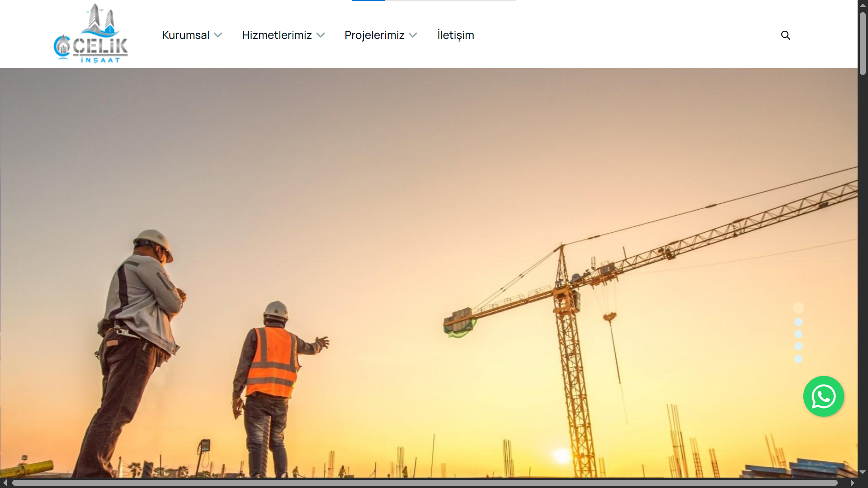Click the Çelik İnşaat logo
This screenshot has height=488, width=868.
[90, 34]
